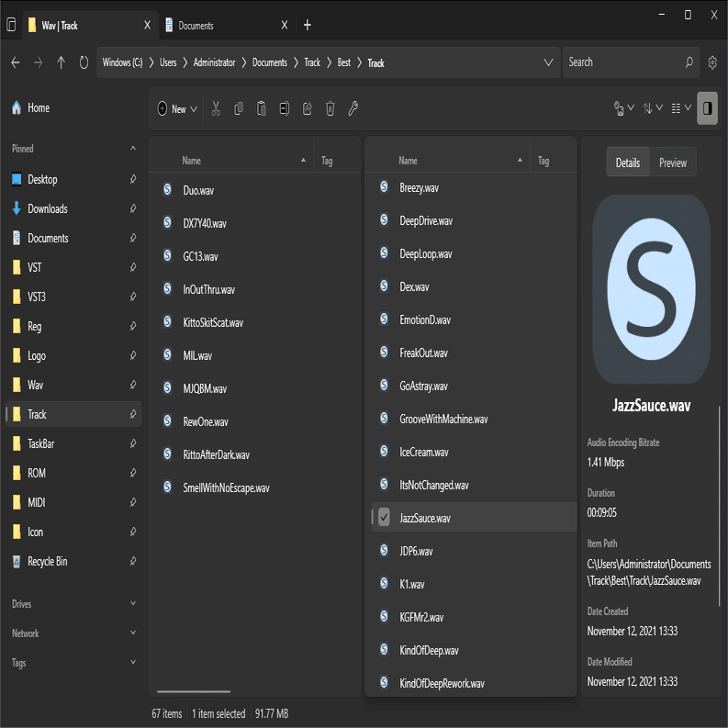The height and width of the screenshot is (728, 728).
Task: Delete selected file with trash icon
Action: coord(330,108)
